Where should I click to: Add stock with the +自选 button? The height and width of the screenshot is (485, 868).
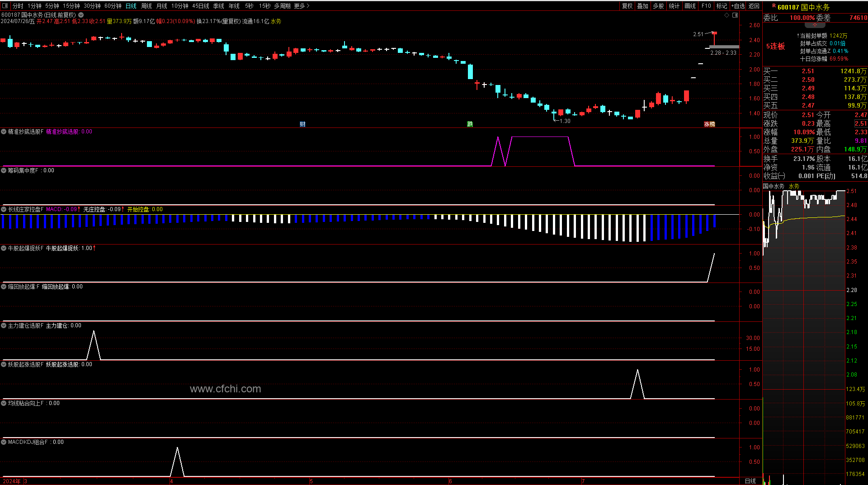pos(738,6)
